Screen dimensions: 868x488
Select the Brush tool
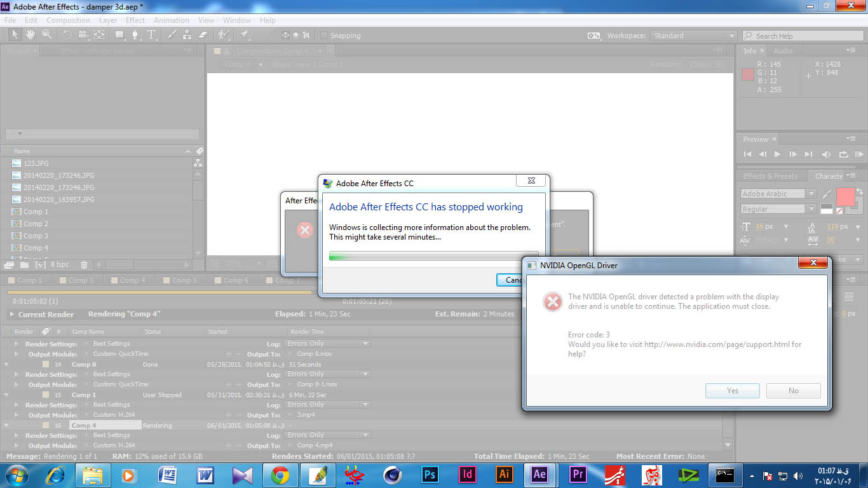172,35
